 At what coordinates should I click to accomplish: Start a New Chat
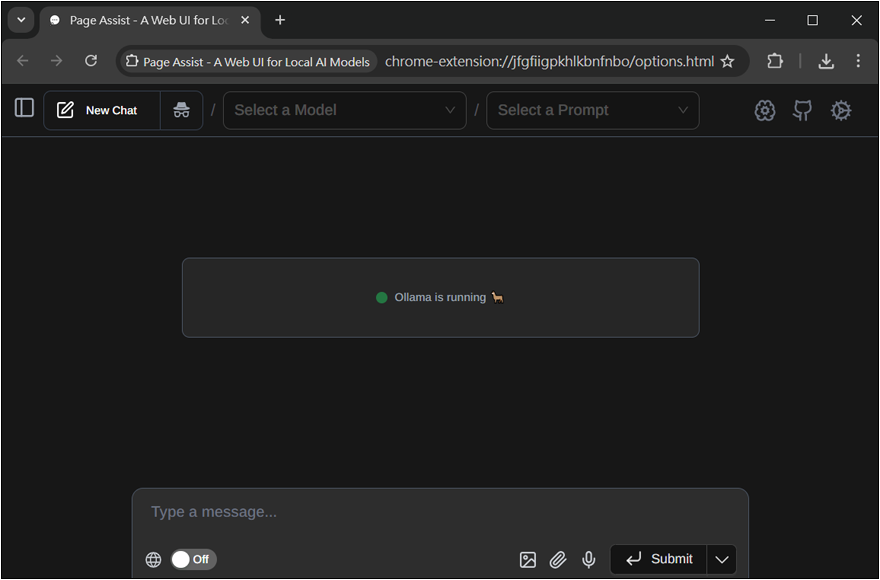tap(102, 111)
